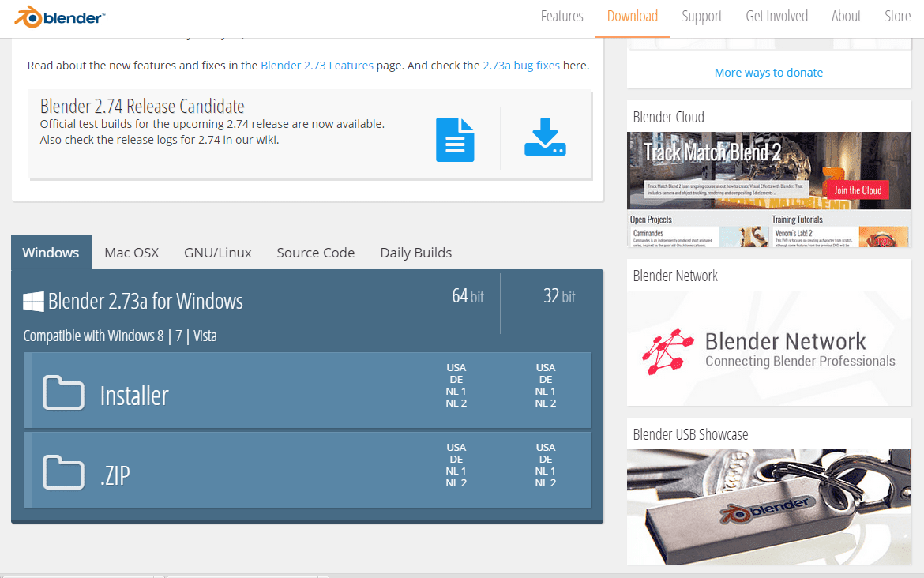Download Installer 32 bit from DE mirror
924x578 pixels.
click(546, 380)
